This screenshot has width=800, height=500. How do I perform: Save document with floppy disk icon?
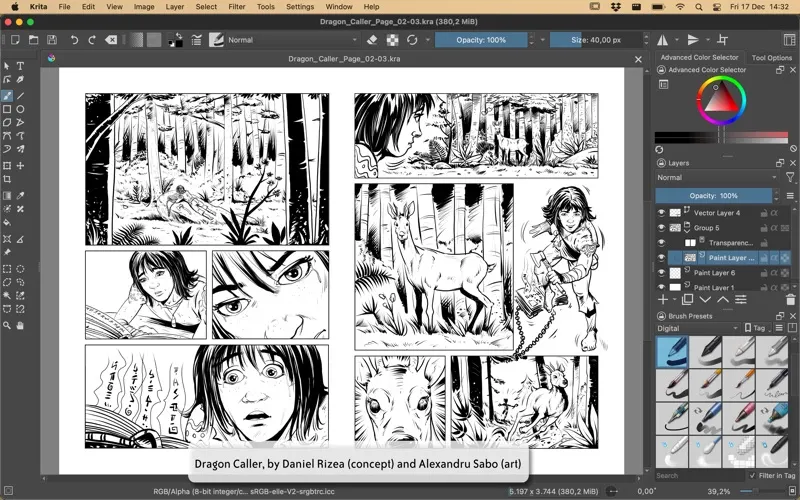(52, 40)
